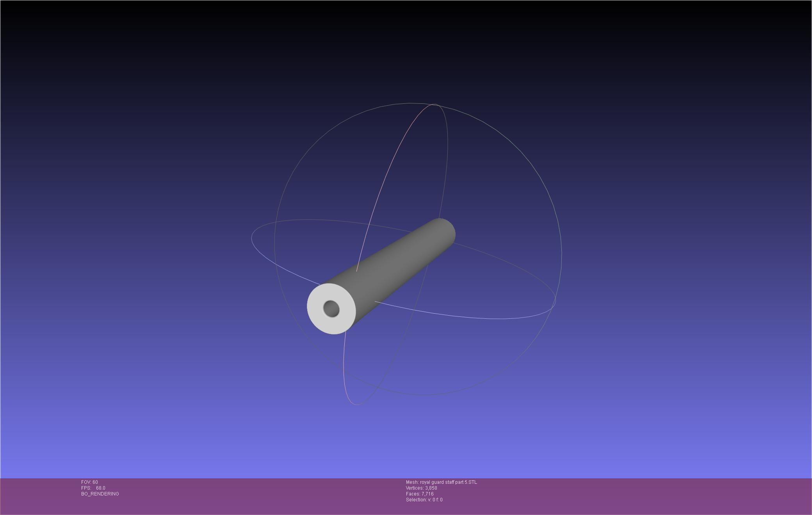The height and width of the screenshot is (515, 812).
Task: Click the dark hole in the cylinder's end
Action: pos(331,309)
